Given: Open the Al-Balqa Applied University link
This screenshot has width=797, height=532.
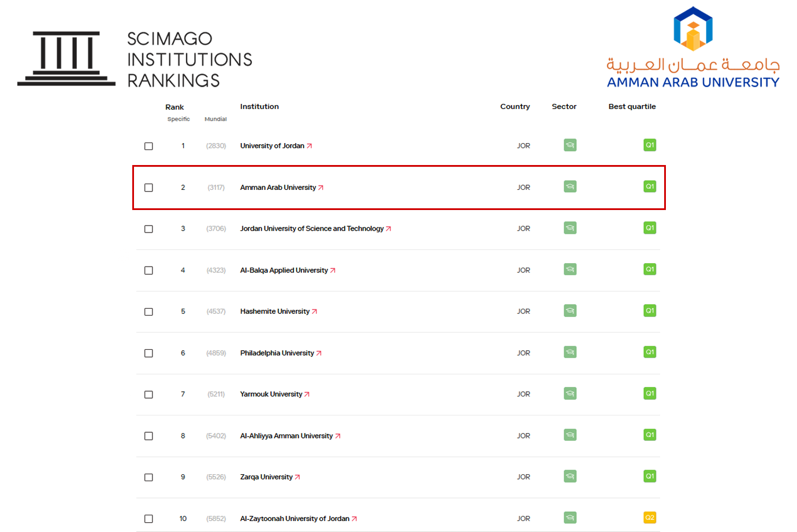Looking at the screenshot, I should click(288, 271).
